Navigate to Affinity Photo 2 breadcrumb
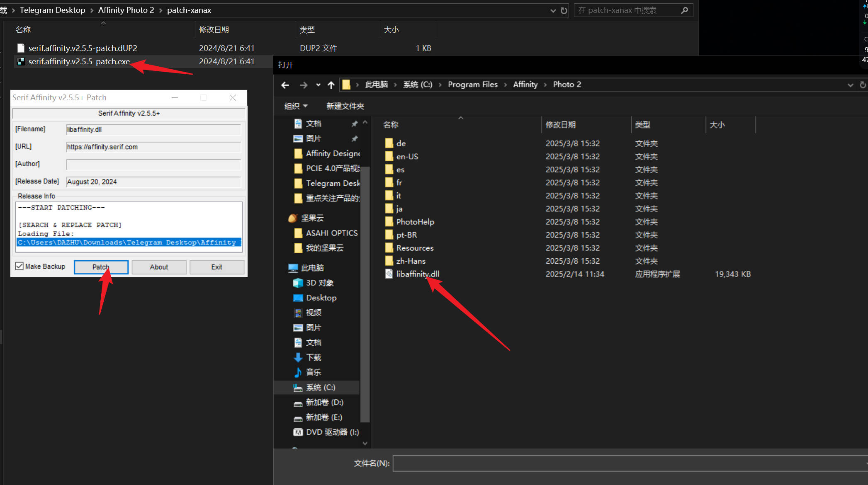Image resolution: width=868 pixels, height=485 pixels. [126, 10]
